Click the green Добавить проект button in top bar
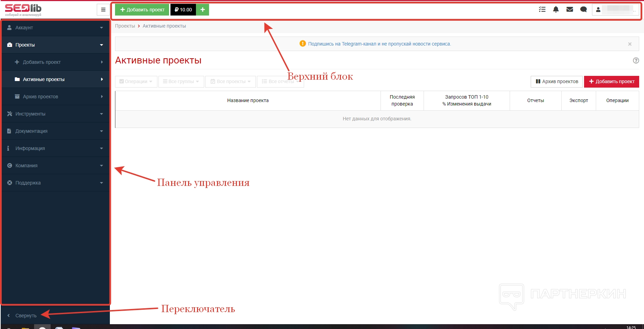The height and width of the screenshot is (329, 644). [x=142, y=10]
